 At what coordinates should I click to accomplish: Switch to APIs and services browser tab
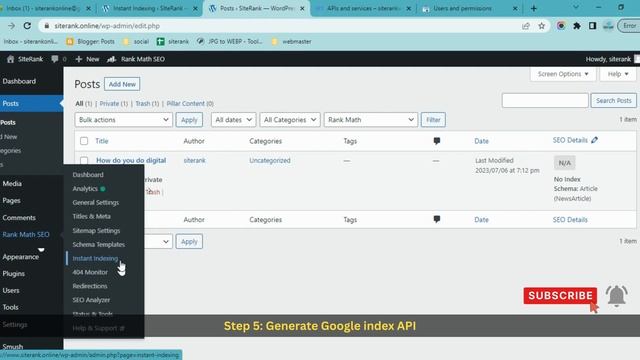(363, 8)
